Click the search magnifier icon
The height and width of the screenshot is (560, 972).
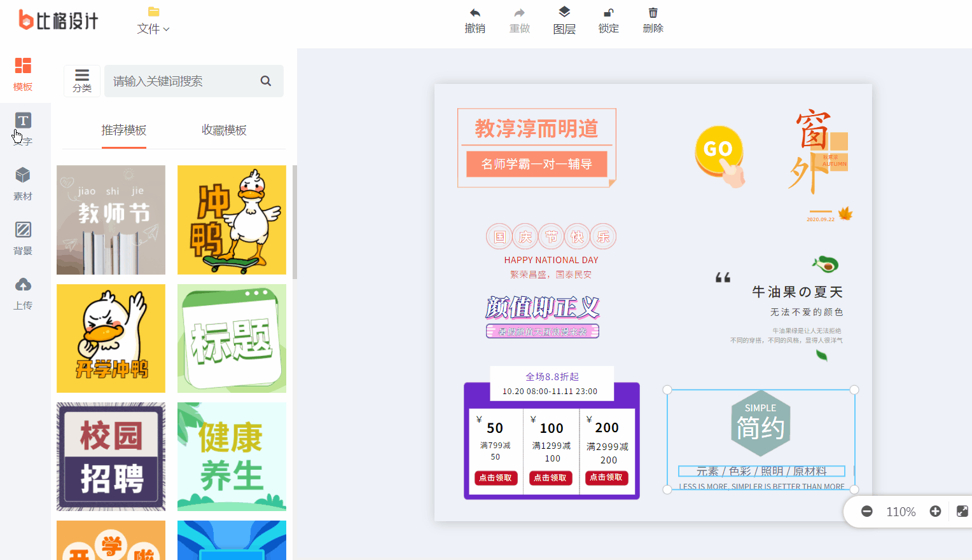point(266,81)
